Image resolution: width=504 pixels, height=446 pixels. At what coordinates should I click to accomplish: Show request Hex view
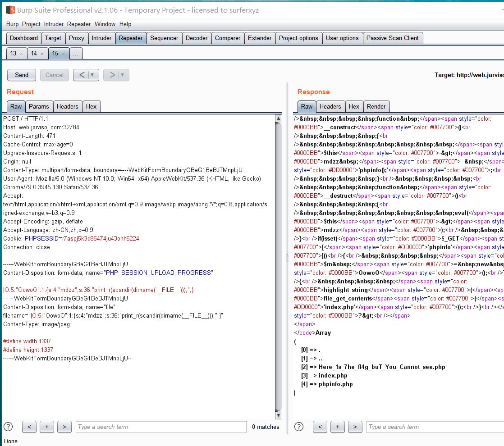point(91,106)
